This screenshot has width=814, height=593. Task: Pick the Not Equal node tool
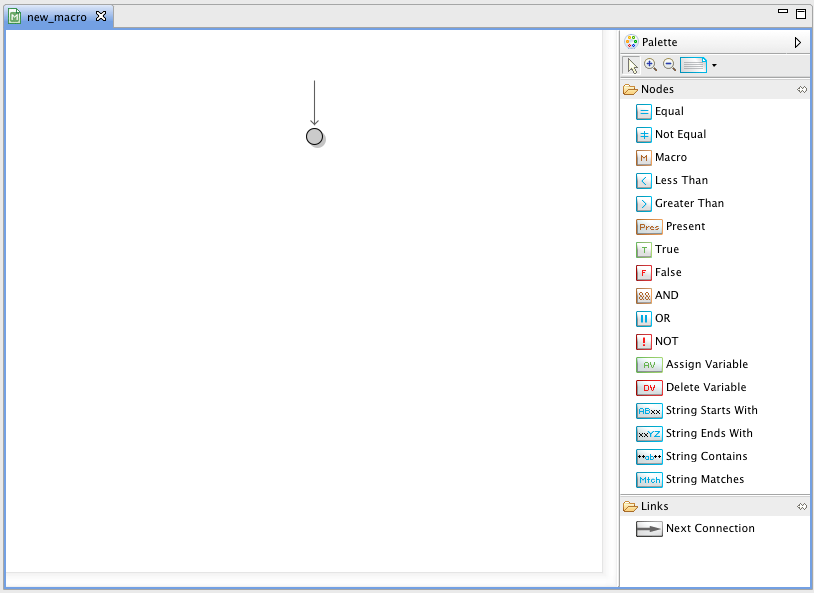pyautogui.click(x=644, y=135)
